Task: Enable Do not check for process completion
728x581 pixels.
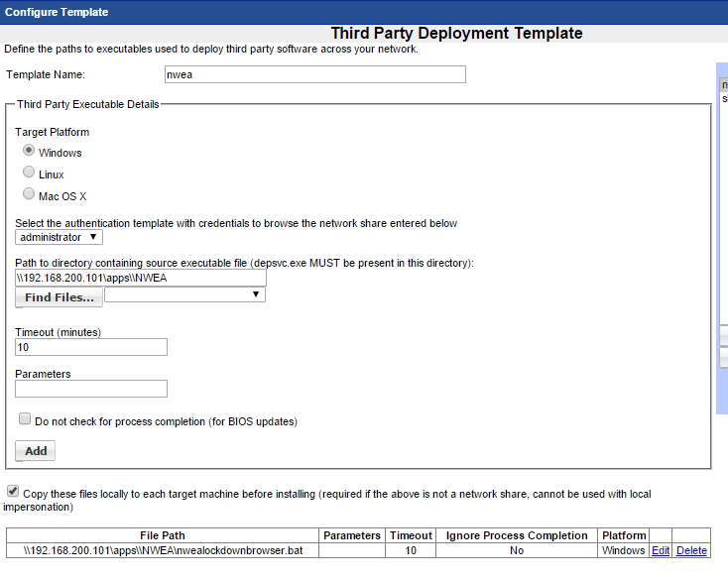Action: tap(25, 419)
